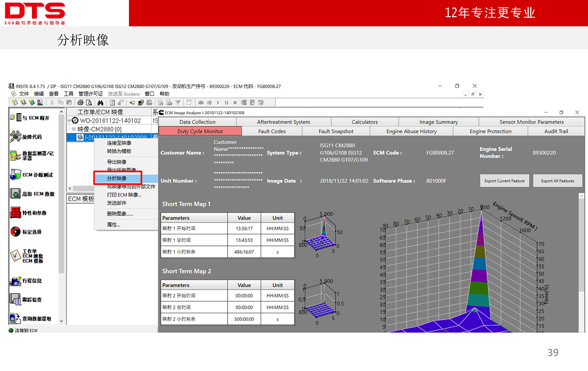Click the Export Current Feature button
Image resolution: width=588 pixels, height=371 pixels.
tap(505, 181)
